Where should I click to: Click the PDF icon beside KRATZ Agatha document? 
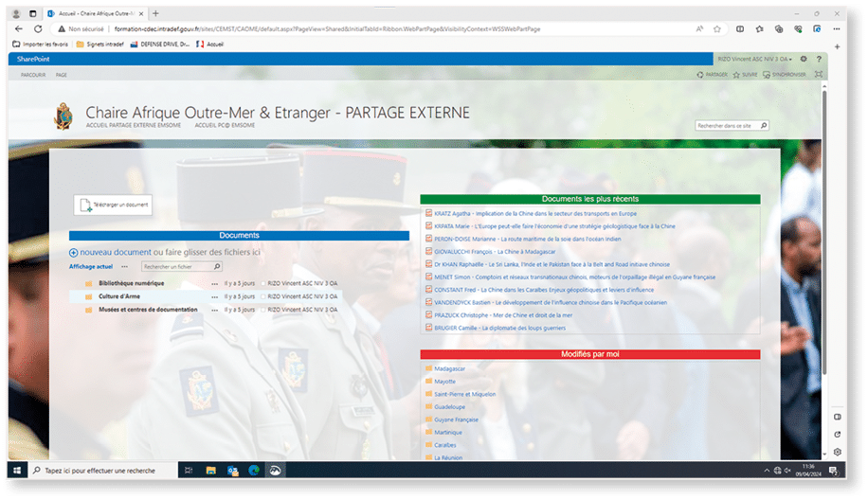tap(429, 214)
